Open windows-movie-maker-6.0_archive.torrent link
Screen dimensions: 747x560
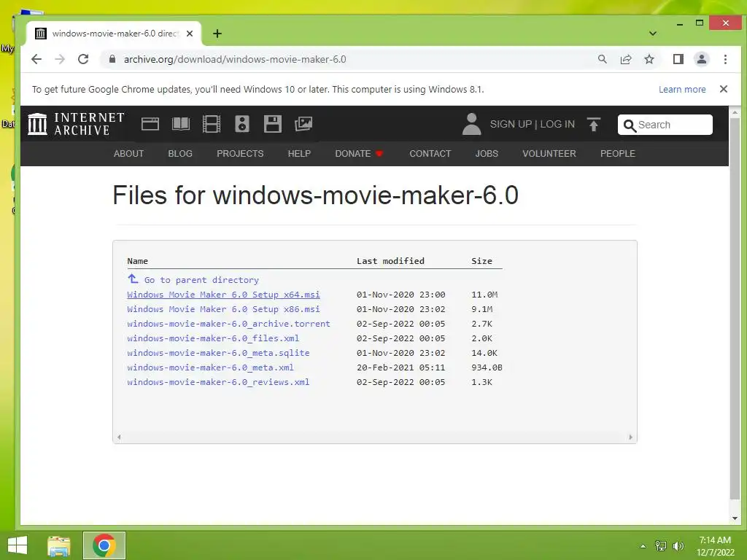coord(228,324)
